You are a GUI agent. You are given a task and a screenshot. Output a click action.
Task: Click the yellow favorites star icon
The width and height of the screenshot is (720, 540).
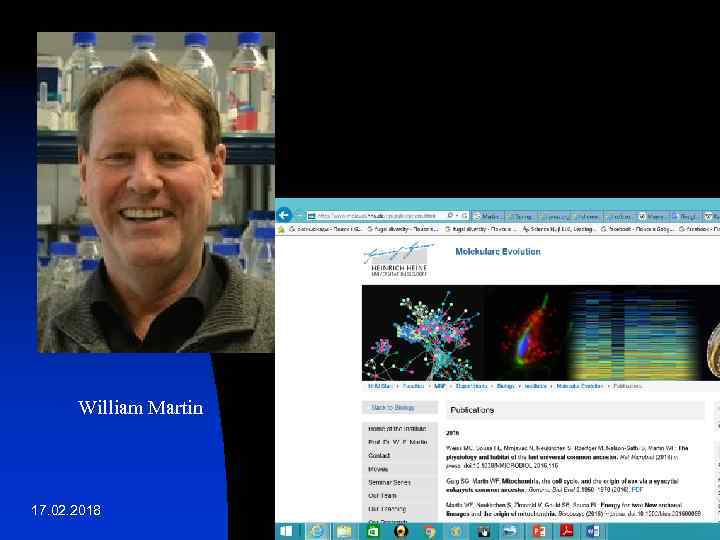pyautogui.click(x=281, y=229)
